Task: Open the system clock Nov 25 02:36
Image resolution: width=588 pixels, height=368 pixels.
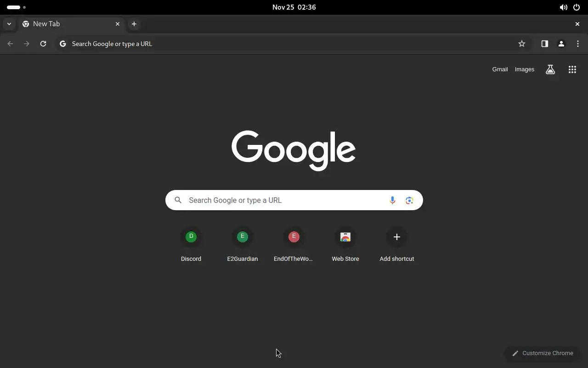Action: pyautogui.click(x=294, y=7)
